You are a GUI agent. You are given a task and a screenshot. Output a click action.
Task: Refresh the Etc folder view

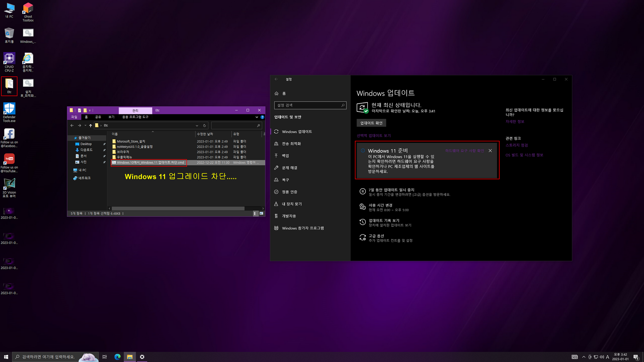click(204, 126)
